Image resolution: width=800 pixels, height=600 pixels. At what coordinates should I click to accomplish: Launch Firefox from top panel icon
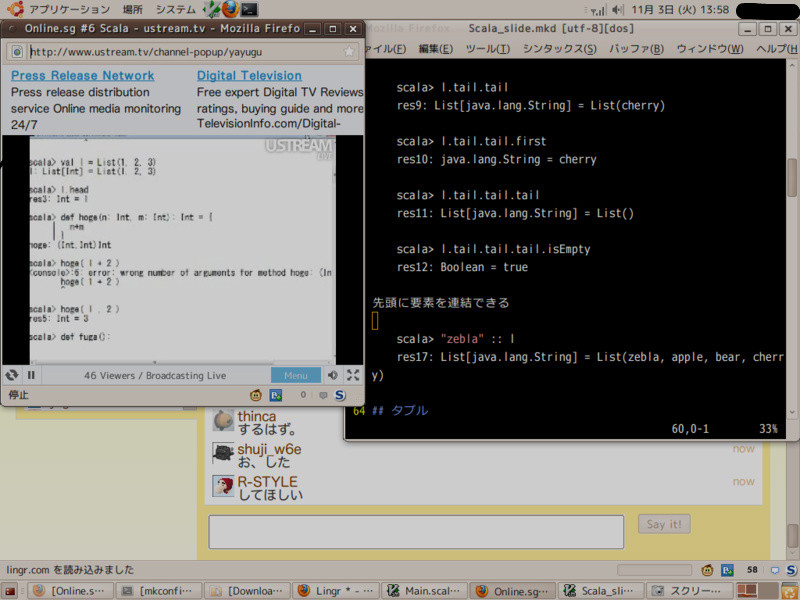tap(230, 9)
